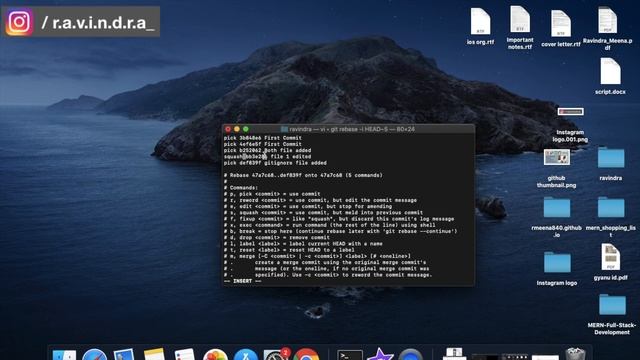
Task: Click the '-- INSERT --' vi status line
Action: pyautogui.click(x=242, y=281)
